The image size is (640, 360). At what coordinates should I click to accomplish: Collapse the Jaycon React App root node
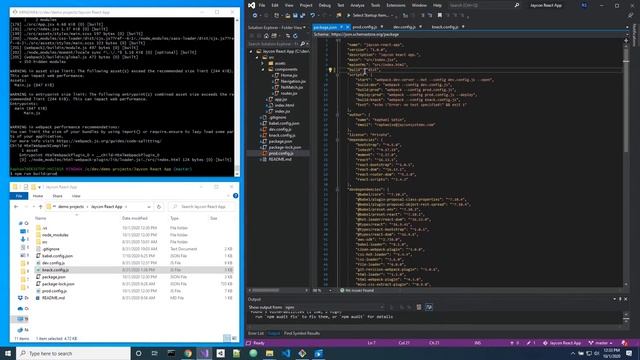(x=251, y=51)
